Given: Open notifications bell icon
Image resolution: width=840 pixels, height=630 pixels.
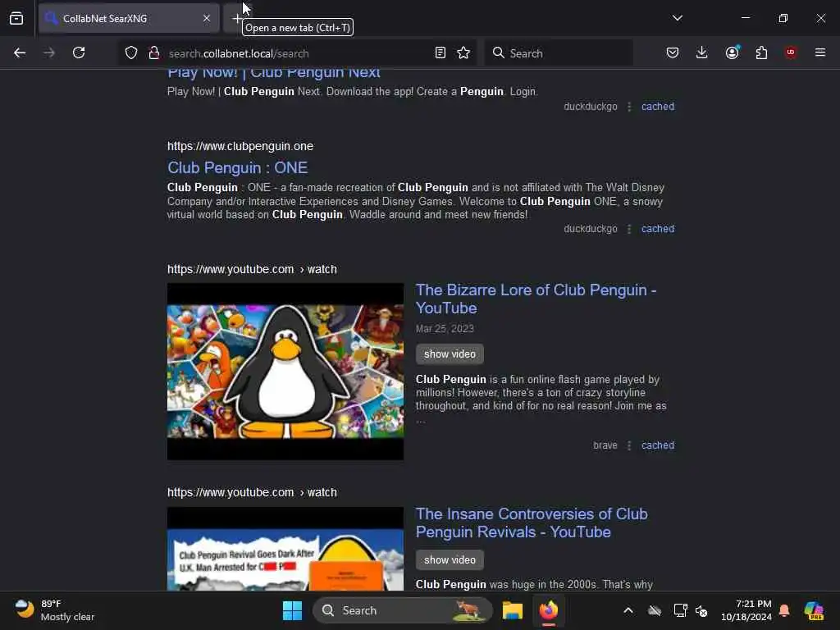Looking at the screenshot, I should (784, 610).
